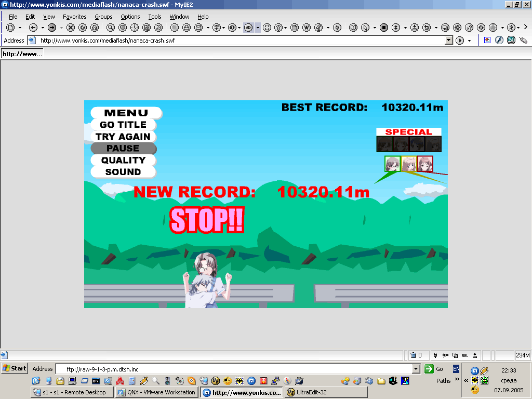
Task: Click the MENU button in the game
Action: click(126, 113)
